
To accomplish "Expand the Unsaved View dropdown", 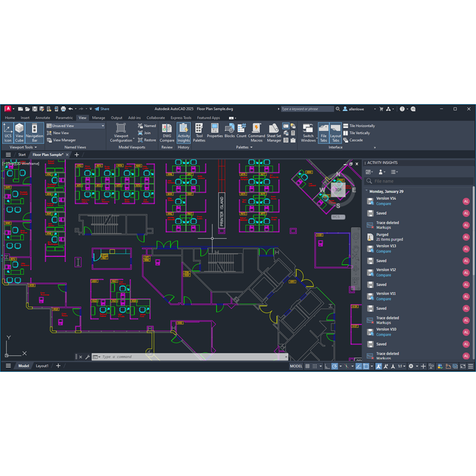I will [102, 126].
